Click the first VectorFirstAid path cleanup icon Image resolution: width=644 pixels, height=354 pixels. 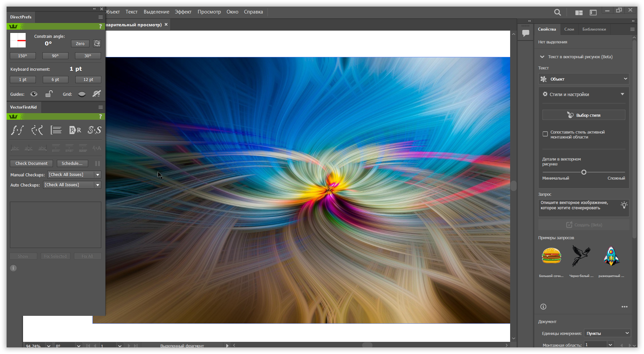coord(17,130)
